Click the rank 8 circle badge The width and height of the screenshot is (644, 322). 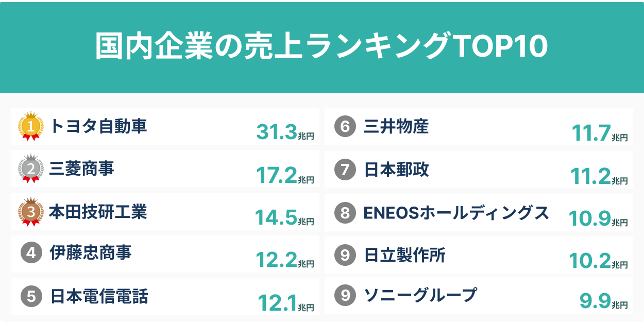coord(345,212)
